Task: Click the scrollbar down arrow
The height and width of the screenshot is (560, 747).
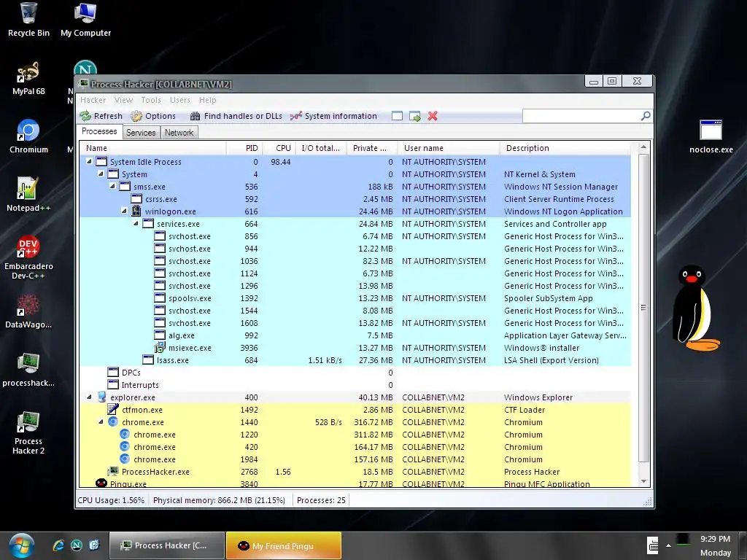Action: 643,481
